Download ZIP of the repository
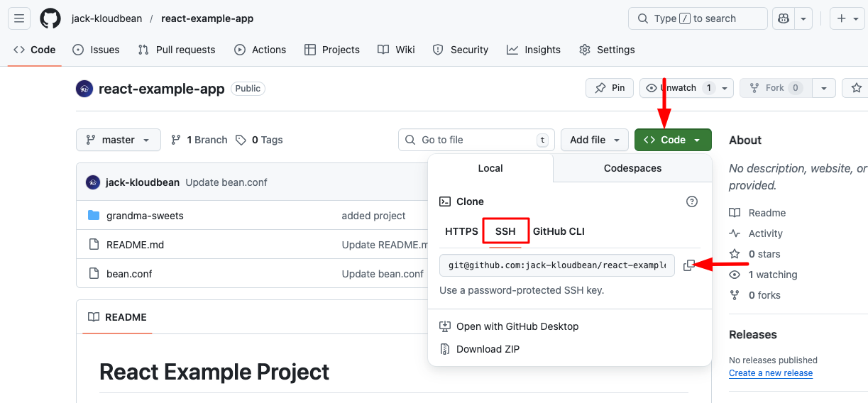Viewport: 868px width, 403px height. pyautogui.click(x=480, y=349)
